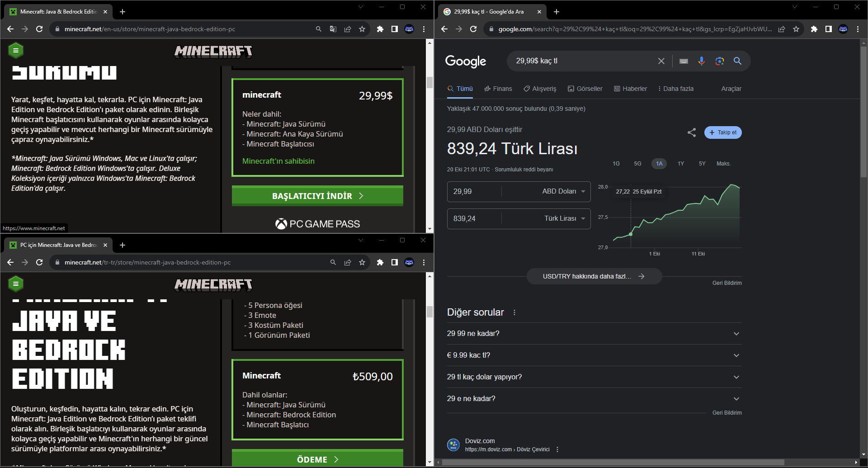Open 'USD/TRY hakkında daha fazla' link
Screen dimensions: 868x468
tap(594, 276)
